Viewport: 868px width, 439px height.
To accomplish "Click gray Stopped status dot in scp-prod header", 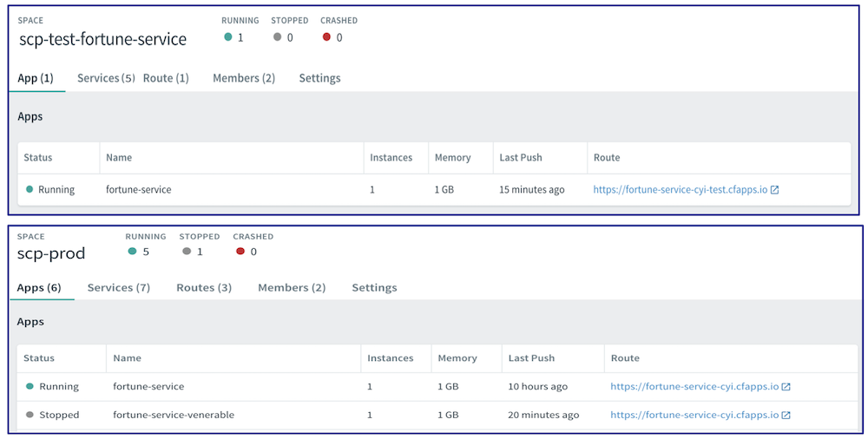I will 187,252.
